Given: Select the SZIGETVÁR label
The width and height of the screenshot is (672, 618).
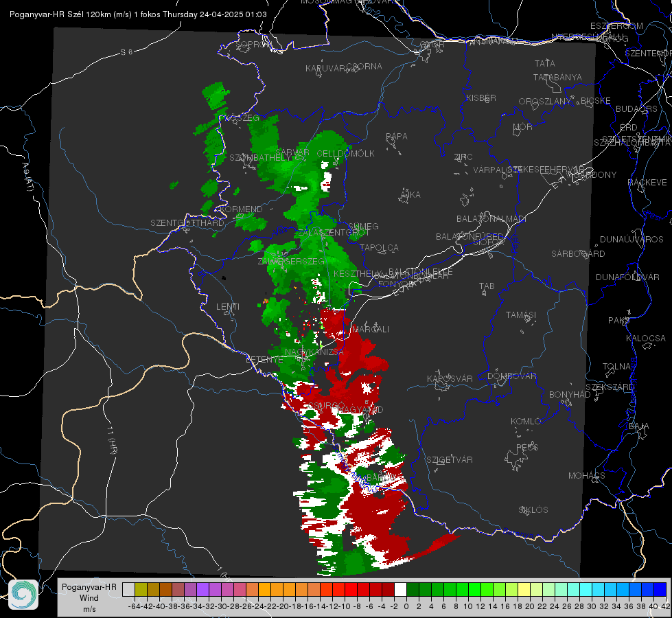Looking at the screenshot, I should point(450,460).
